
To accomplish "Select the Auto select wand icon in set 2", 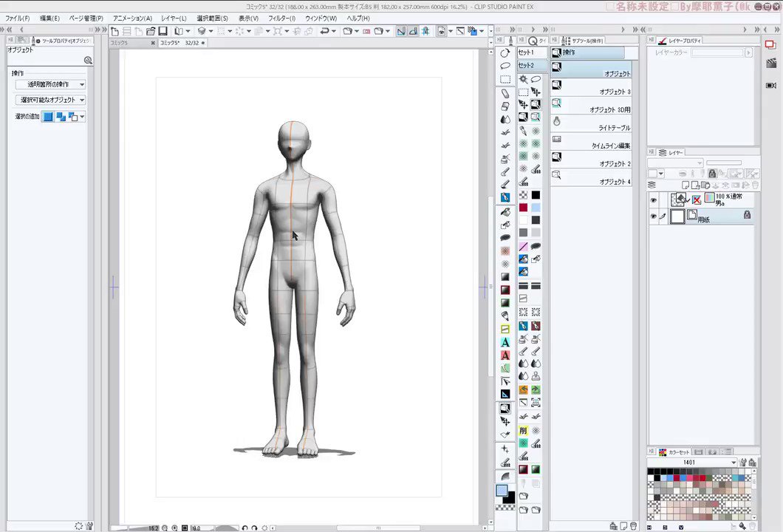I will click(x=523, y=79).
